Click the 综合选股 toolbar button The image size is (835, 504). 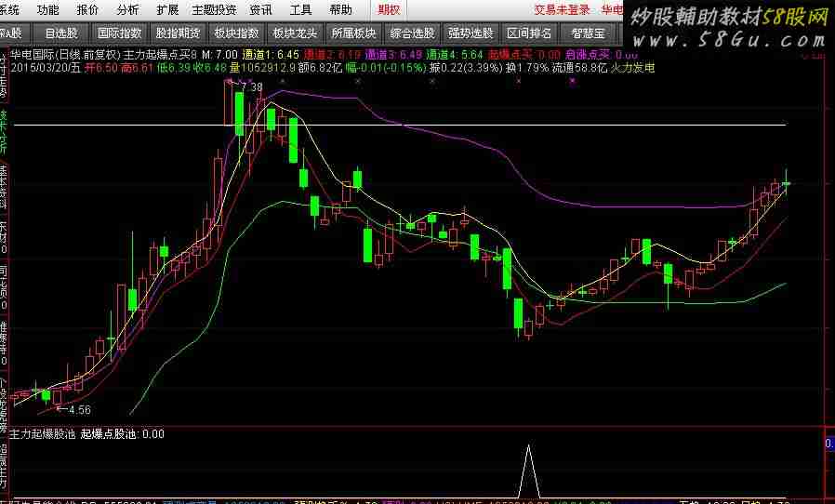pyautogui.click(x=412, y=33)
